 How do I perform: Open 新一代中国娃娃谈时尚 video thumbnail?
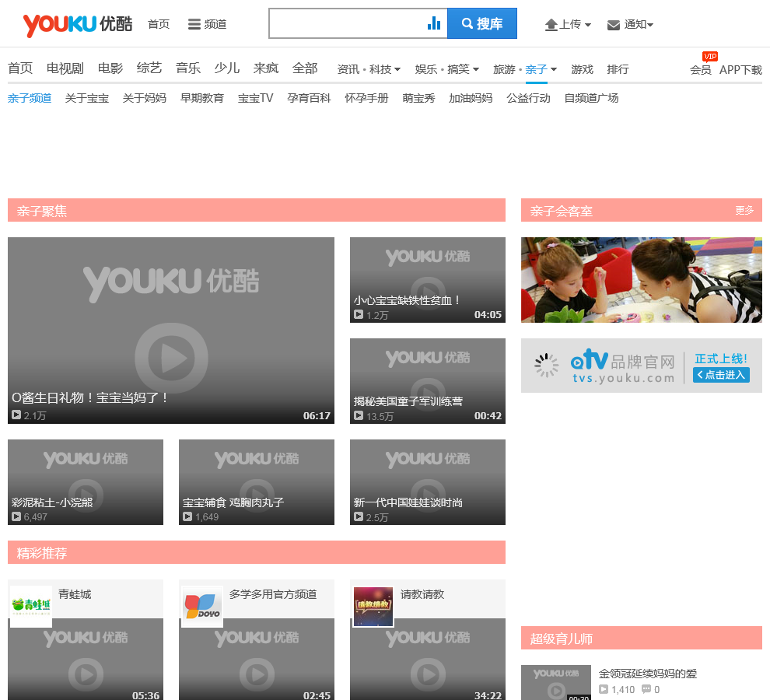point(428,482)
